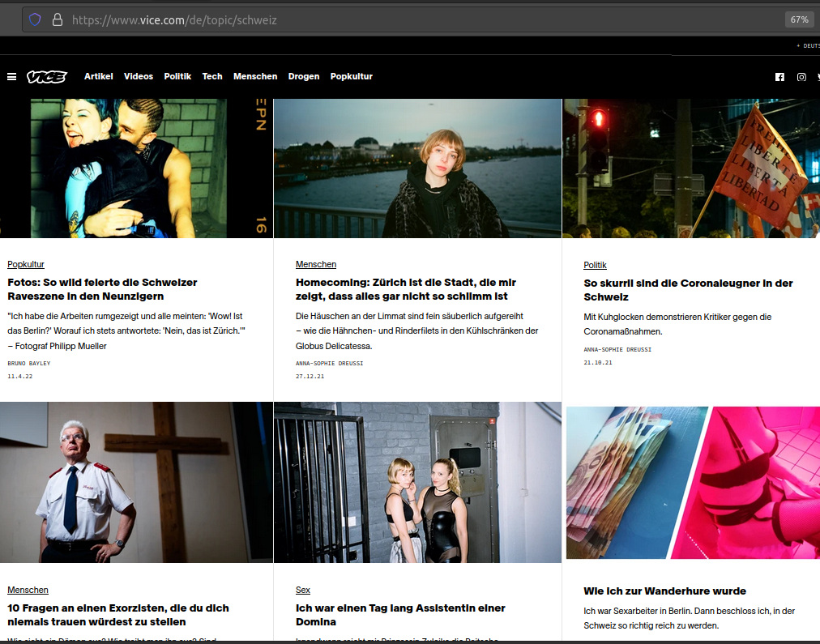The width and height of the screenshot is (820, 644).
Task: Click the rave couple photo thumbnail
Action: (136, 168)
